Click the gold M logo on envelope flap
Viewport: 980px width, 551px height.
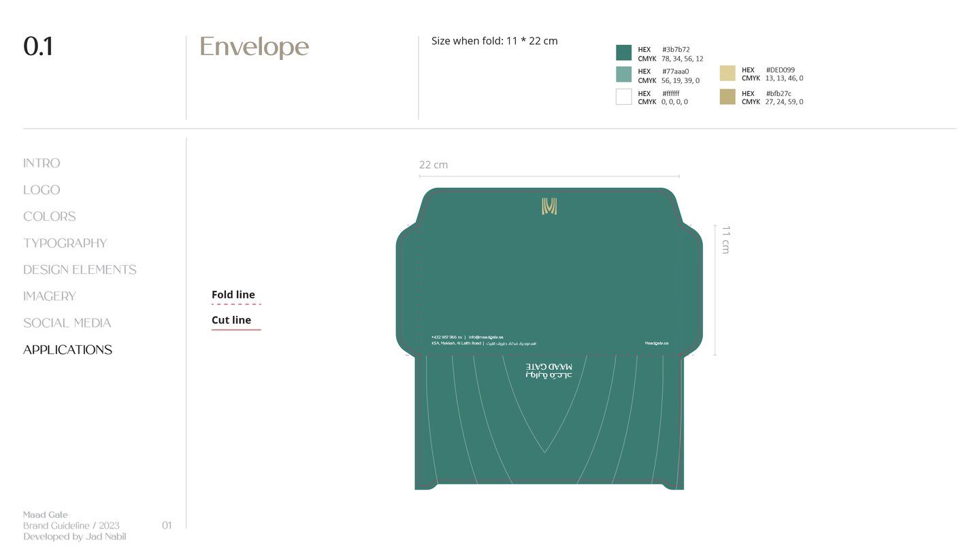[549, 206]
